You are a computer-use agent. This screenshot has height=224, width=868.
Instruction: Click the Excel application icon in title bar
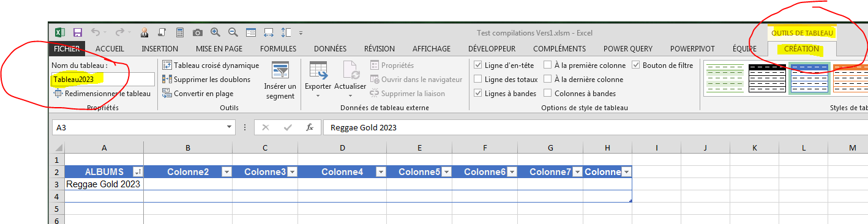click(x=60, y=32)
